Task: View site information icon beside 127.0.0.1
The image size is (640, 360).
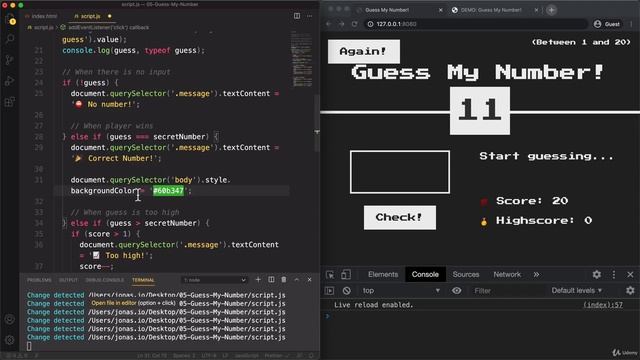Action: pyautogui.click(x=370, y=24)
